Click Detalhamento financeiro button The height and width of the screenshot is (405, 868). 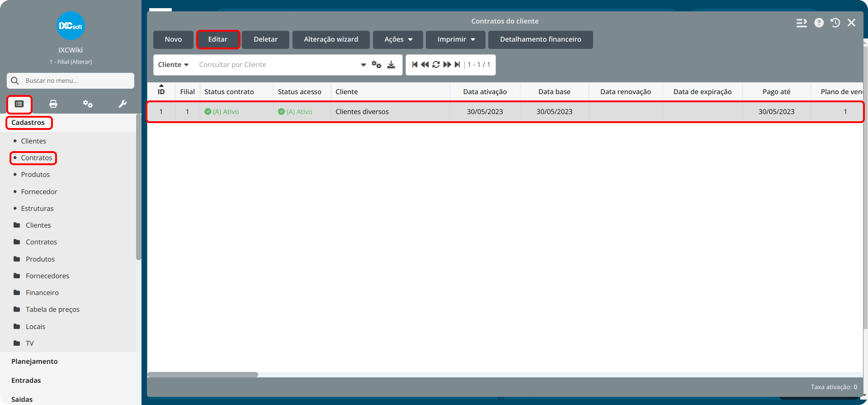541,39
